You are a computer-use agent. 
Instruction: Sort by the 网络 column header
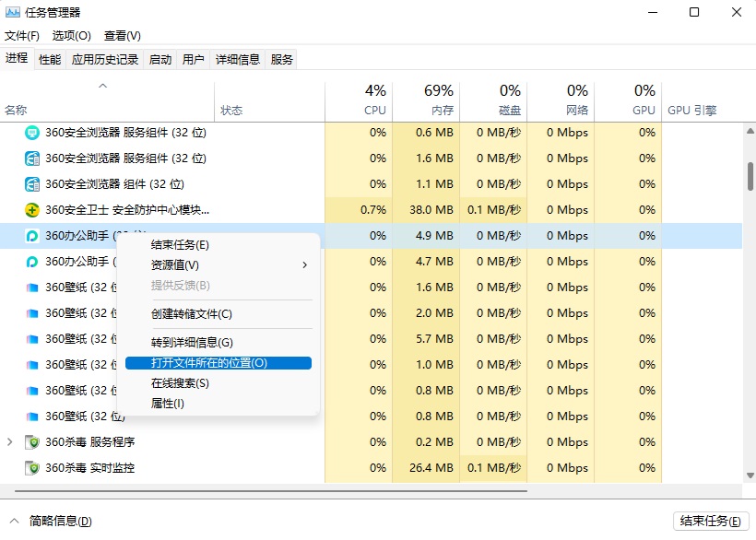pyautogui.click(x=561, y=101)
